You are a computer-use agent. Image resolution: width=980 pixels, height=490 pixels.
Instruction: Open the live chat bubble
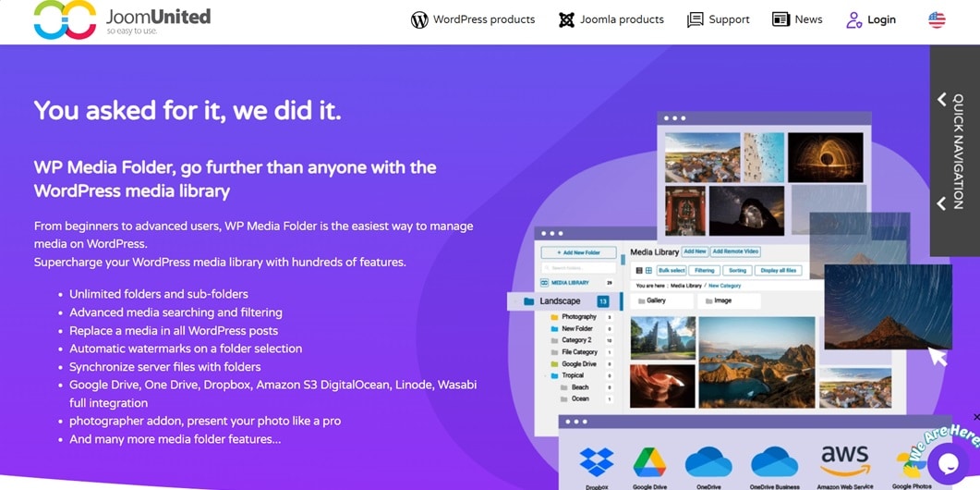pos(948,464)
